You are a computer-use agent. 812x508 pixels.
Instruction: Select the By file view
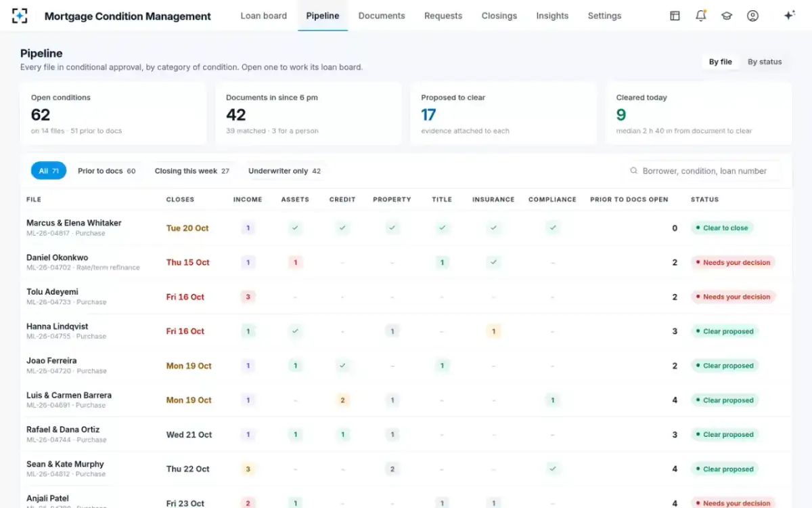[721, 62]
